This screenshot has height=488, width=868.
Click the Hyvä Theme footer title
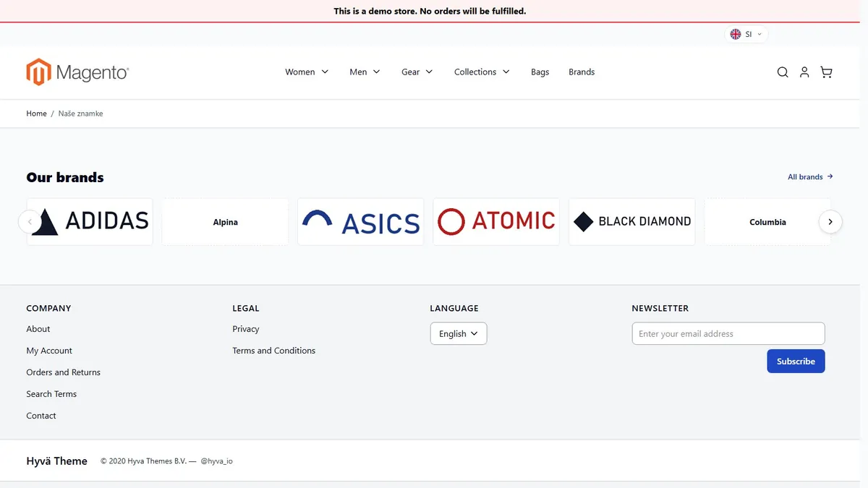pos(56,461)
